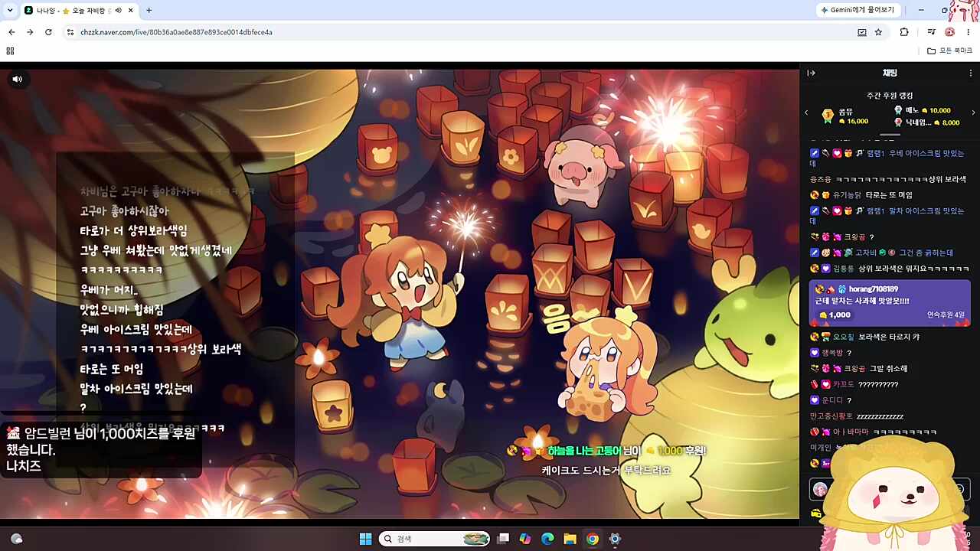Open the horang7108189 donation message
Image resolution: width=980 pixels, height=551 pixels.
pyautogui.click(x=890, y=302)
